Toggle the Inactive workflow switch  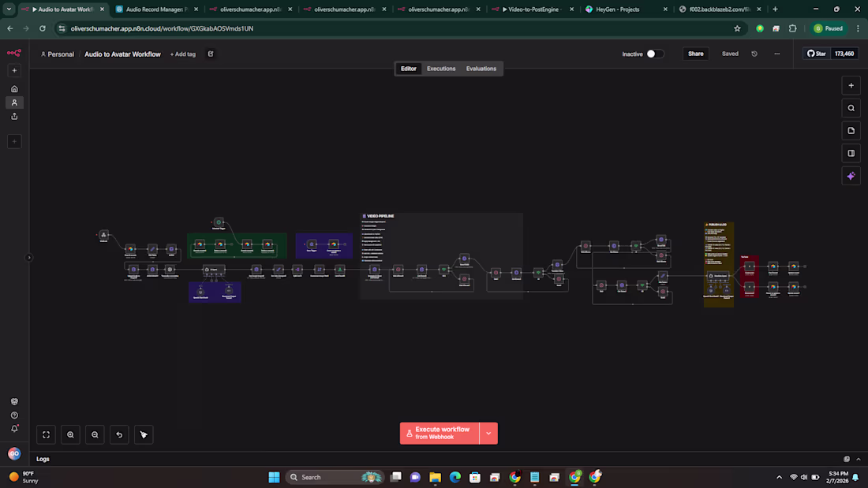click(655, 54)
